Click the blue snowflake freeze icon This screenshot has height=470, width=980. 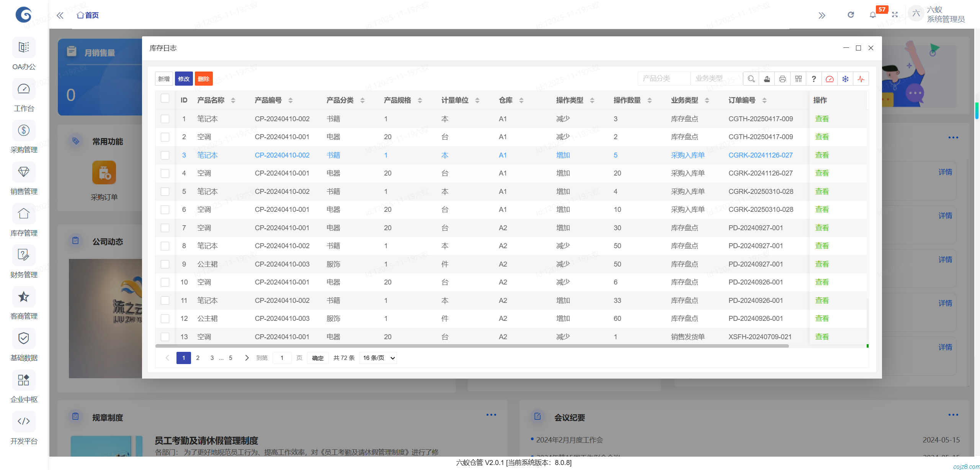click(846, 78)
